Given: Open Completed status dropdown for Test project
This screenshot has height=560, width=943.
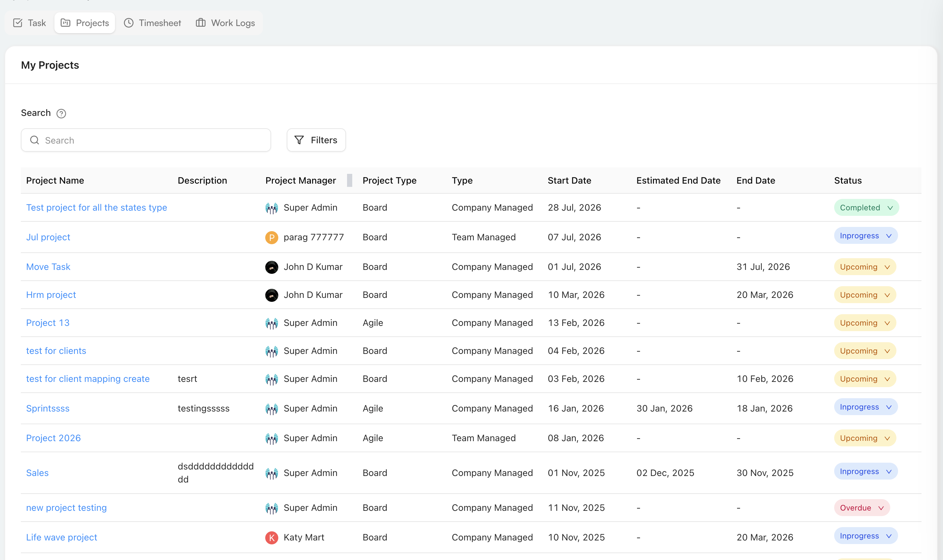Looking at the screenshot, I should [x=866, y=207].
